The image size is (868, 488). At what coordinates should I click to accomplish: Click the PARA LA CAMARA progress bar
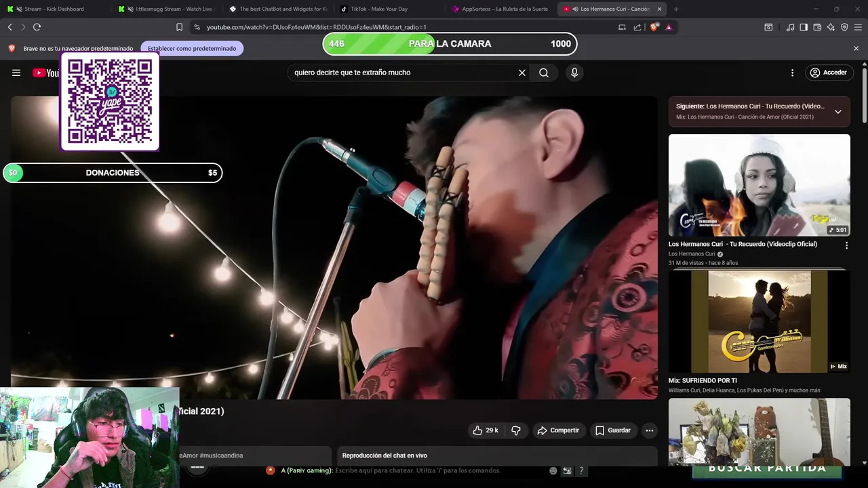[x=450, y=43]
